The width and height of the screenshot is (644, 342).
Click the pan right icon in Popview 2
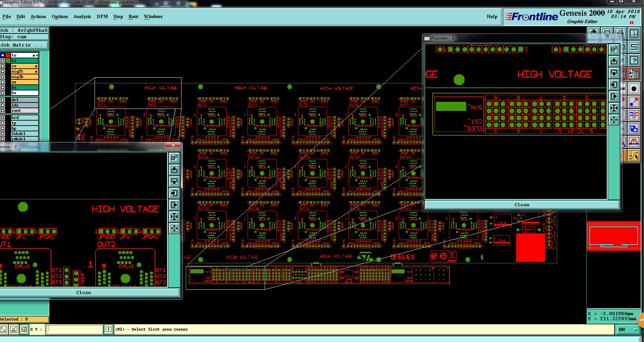pos(174,205)
